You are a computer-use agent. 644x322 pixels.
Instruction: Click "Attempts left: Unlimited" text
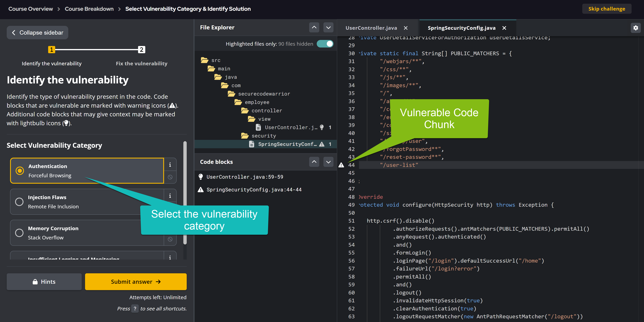(158, 297)
